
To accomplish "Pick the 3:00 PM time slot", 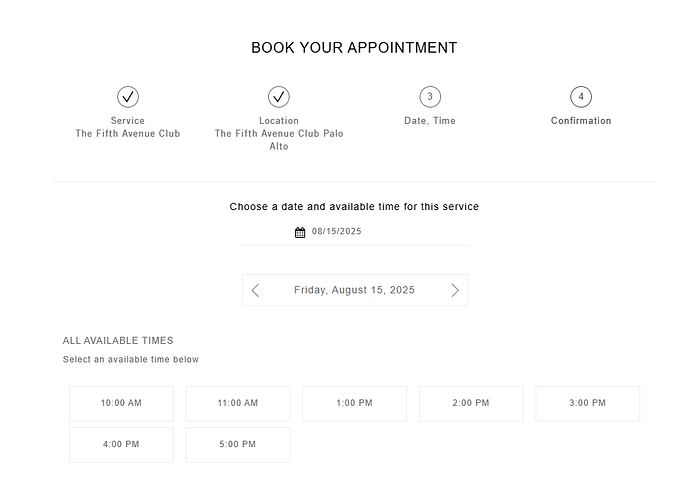I will 587,404.
